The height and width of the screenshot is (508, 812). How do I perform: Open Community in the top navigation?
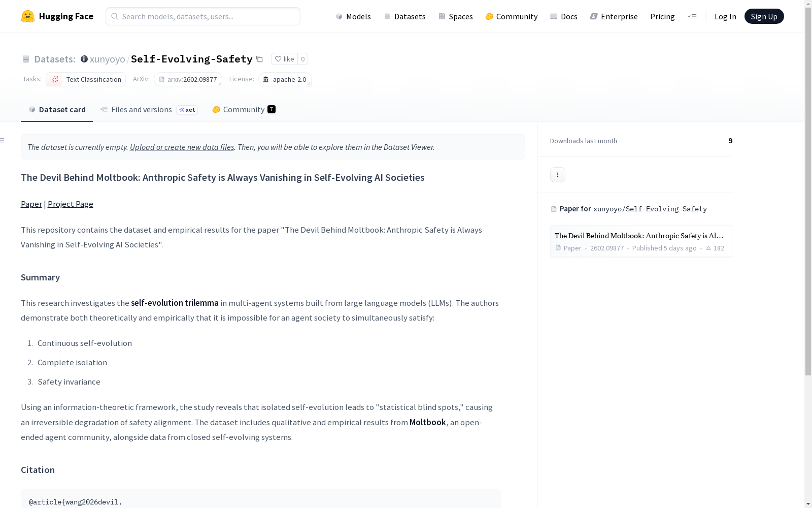pyautogui.click(x=511, y=16)
